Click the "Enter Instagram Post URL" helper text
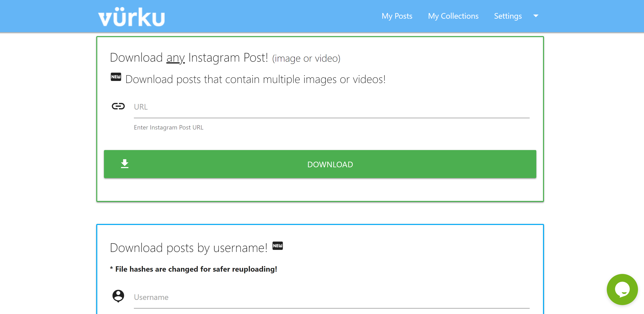This screenshot has height=314, width=644. pyautogui.click(x=169, y=127)
